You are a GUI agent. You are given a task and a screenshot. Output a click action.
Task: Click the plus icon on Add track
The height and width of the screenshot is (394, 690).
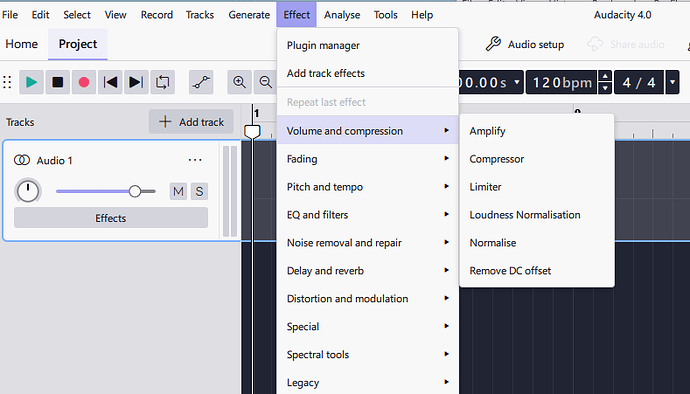point(165,122)
